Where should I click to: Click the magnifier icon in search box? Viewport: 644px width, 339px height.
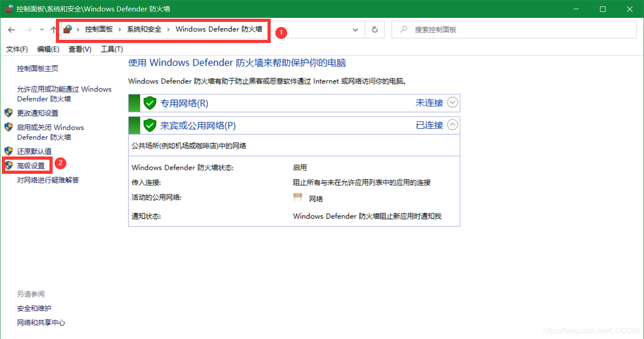coord(404,30)
